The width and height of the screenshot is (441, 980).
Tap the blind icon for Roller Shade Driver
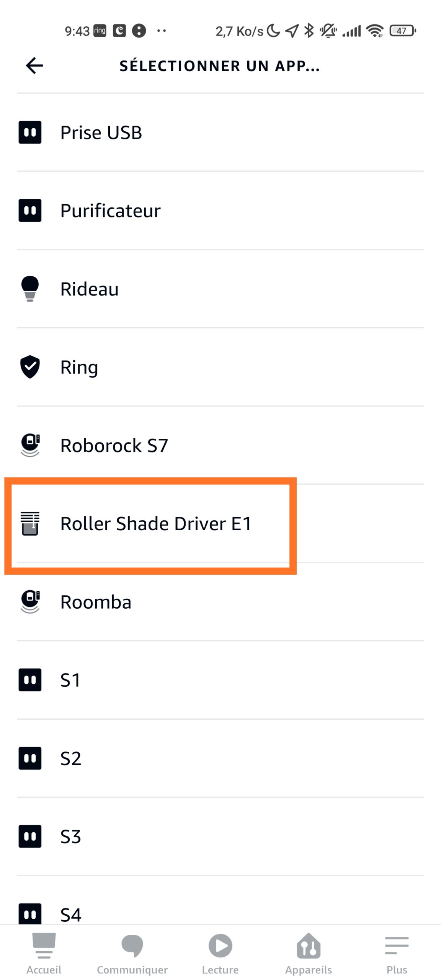pos(30,523)
